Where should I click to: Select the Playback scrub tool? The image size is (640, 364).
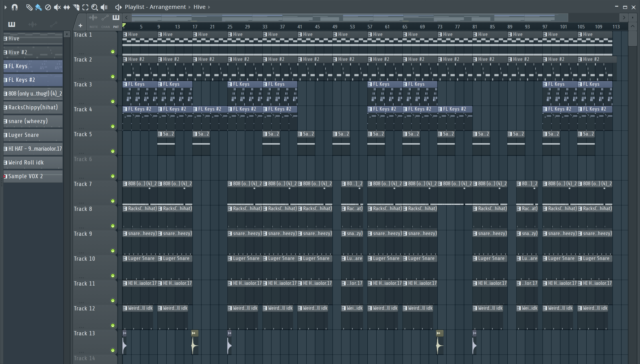(104, 7)
